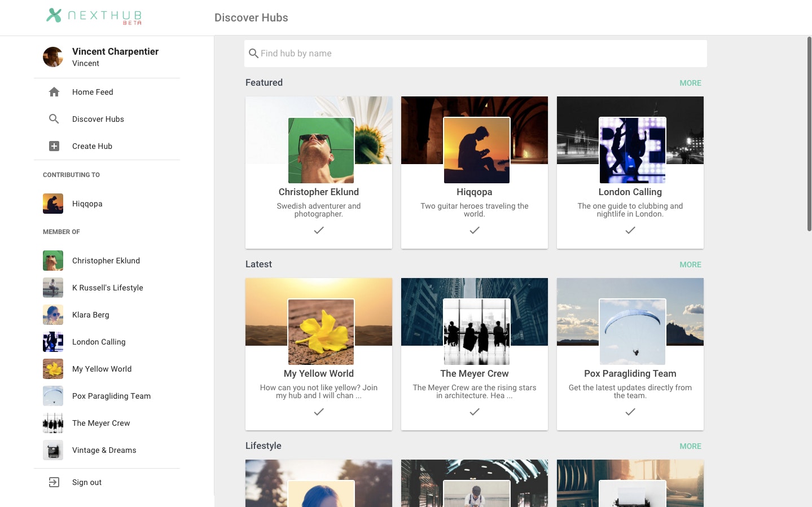Viewport: 812px width, 507px height.
Task: Click the Sign out arrow icon
Action: pyautogui.click(x=54, y=482)
